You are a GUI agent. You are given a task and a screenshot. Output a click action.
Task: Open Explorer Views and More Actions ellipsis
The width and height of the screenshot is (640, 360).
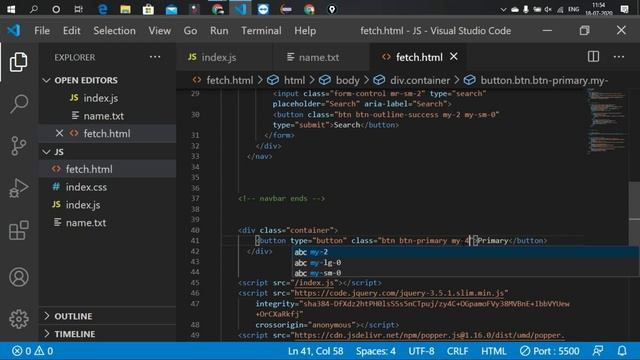coord(155,57)
